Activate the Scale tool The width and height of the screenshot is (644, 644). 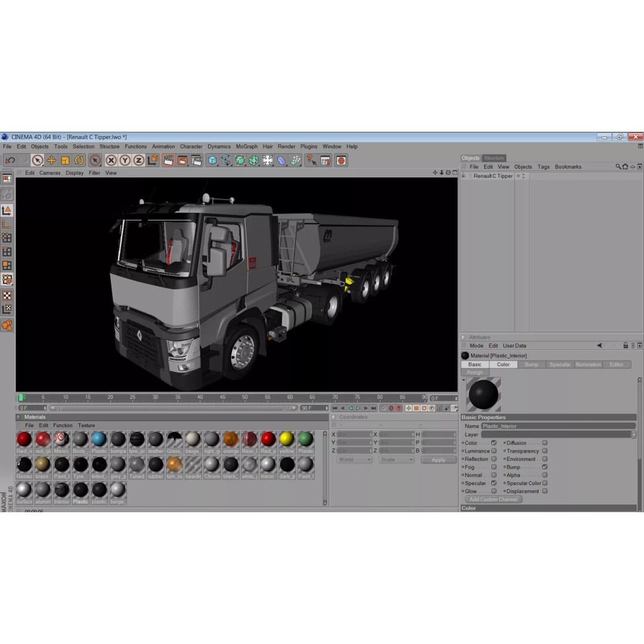coord(65,160)
